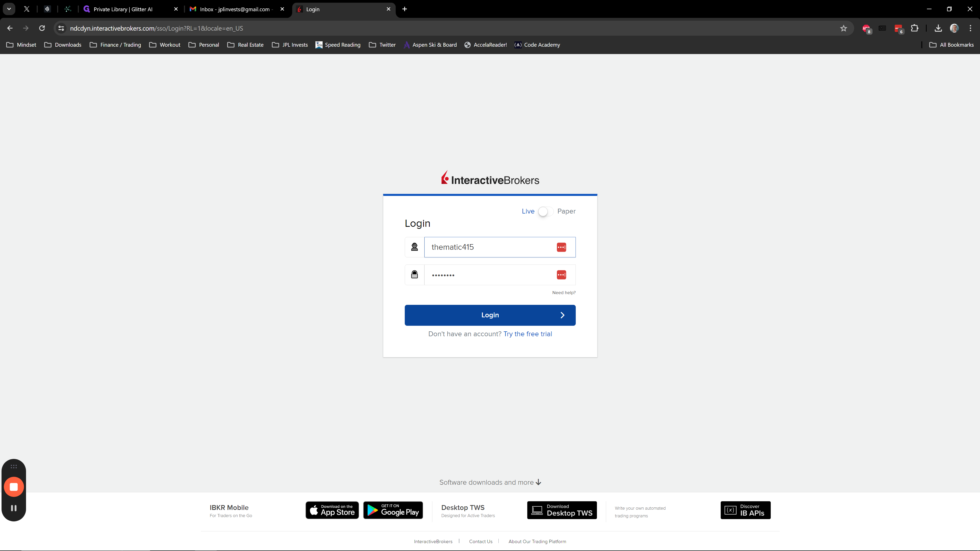Viewport: 980px width, 551px height.
Task: Open InteractiveBrokers footer link
Action: 433,542
